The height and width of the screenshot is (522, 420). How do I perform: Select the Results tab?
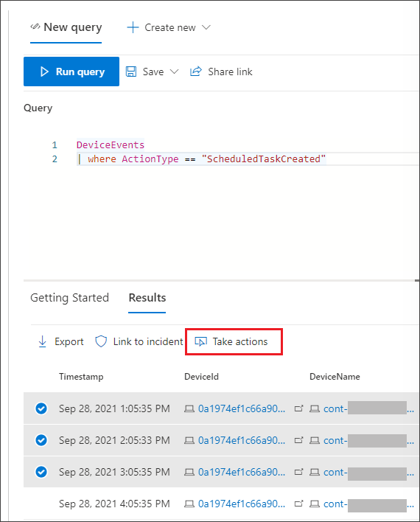click(x=147, y=298)
